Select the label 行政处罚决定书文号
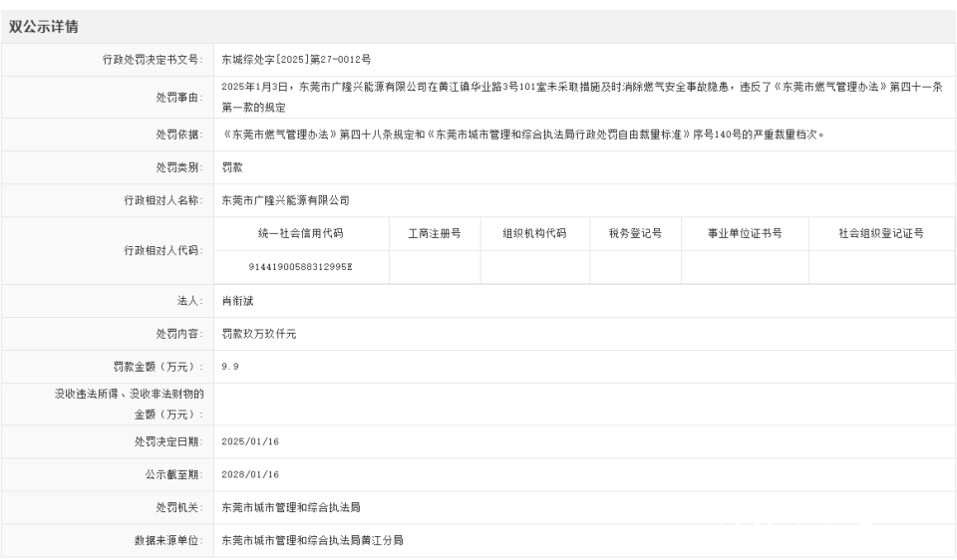The height and width of the screenshot is (560, 957). point(153,60)
